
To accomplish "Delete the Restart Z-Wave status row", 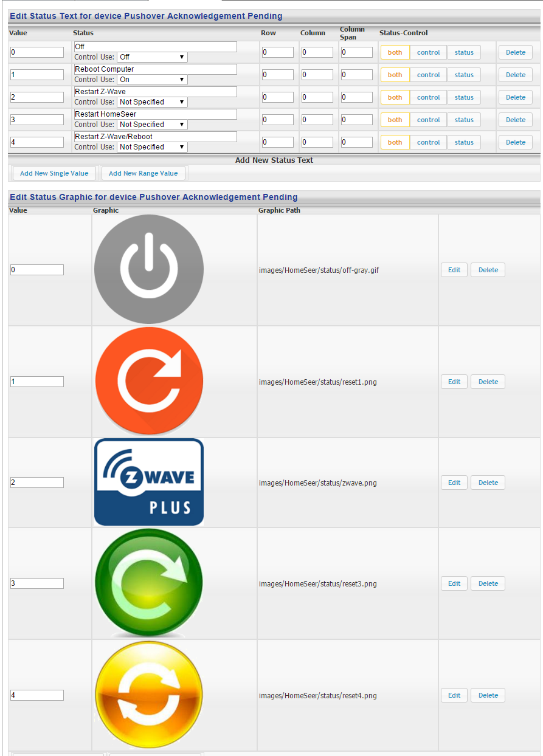I will pyautogui.click(x=516, y=97).
